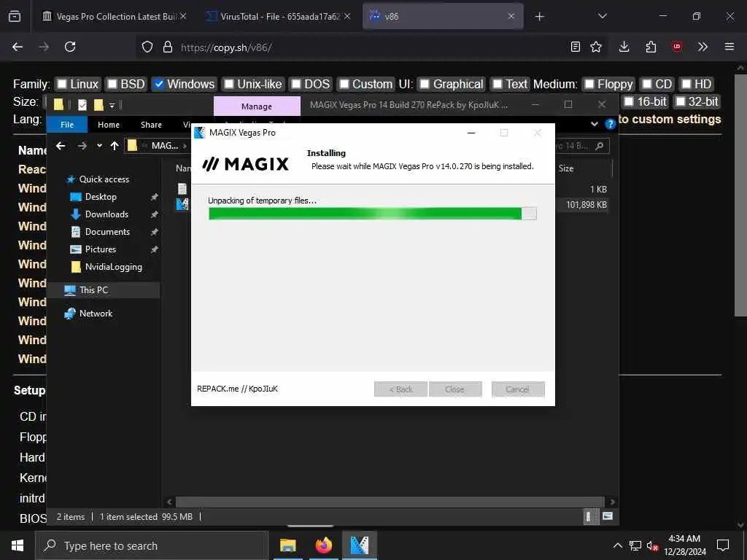This screenshot has width=747, height=560.
Task: Reload the copy.sh page
Action: (x=70, y=47)
